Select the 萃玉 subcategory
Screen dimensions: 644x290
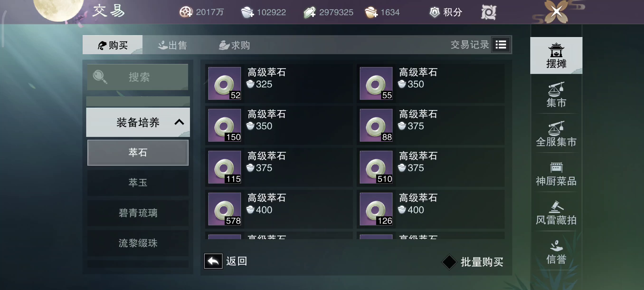coord(138,183)
